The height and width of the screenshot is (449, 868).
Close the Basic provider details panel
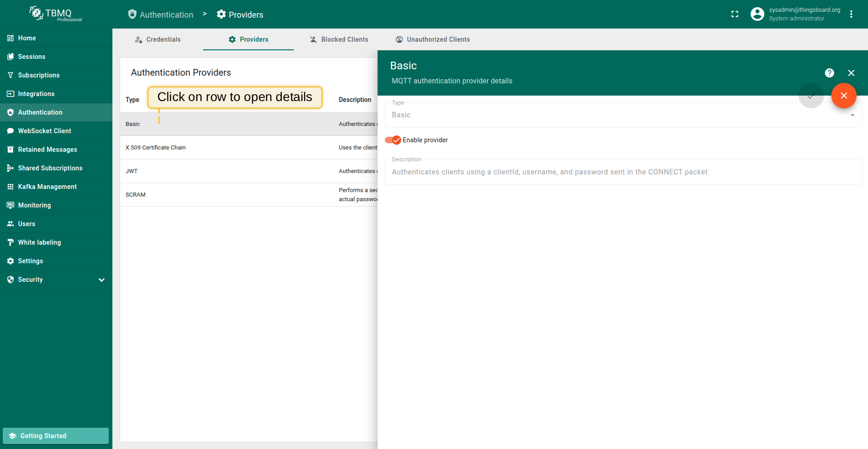851,73
